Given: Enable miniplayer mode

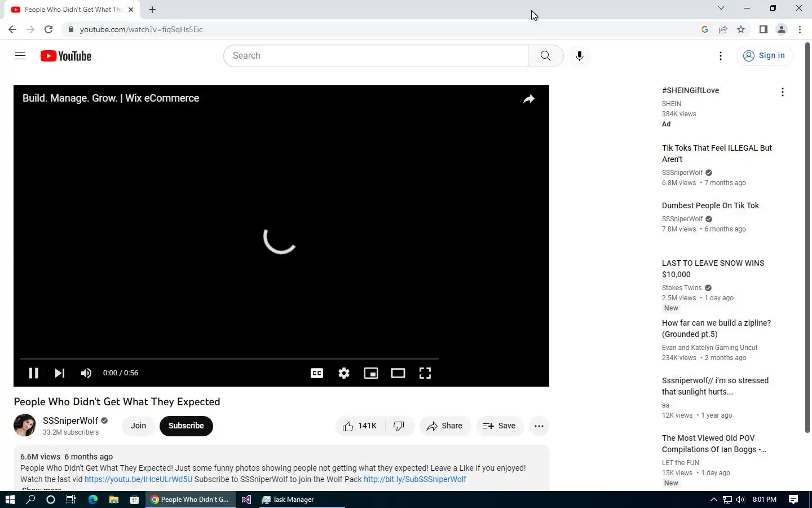Looking at the screenshot, I should coord(371,373).
